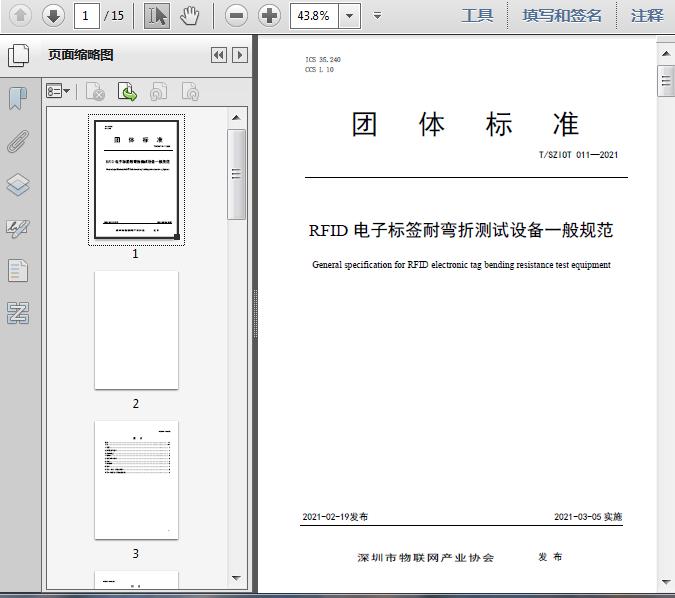
Task: Open the layers panel
Action: tap(18, 185)
